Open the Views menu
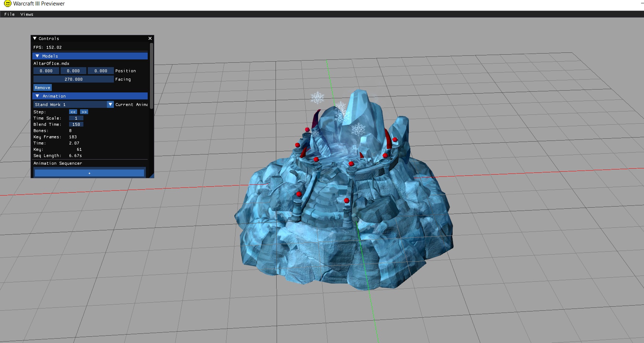This screenshot has height=343, width=644. [x=27, y=14]
